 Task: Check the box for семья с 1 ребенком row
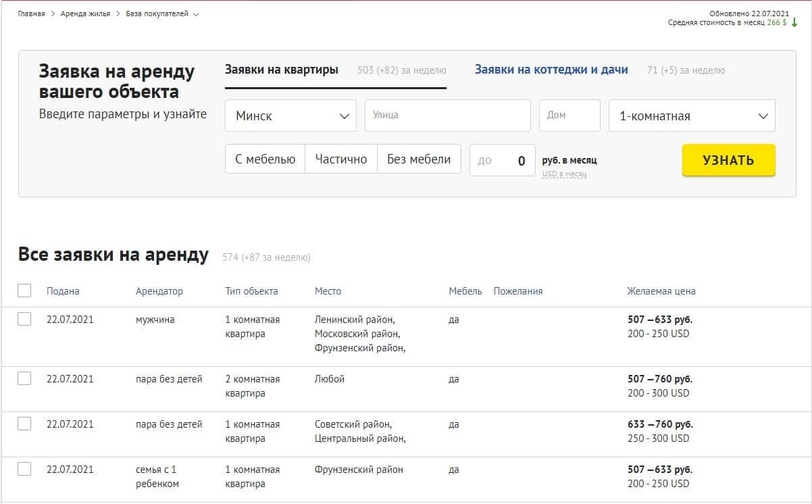pos(24,469)
